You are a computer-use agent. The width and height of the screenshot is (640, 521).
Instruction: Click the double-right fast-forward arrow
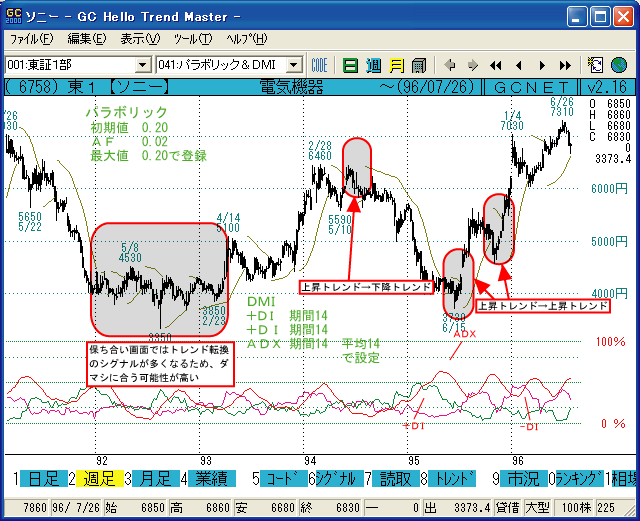click(565, 65)
